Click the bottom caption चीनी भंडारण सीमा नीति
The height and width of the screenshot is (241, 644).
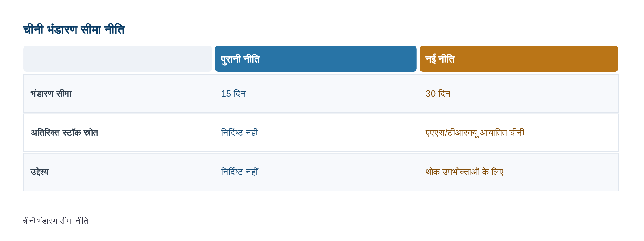[55, 221]
